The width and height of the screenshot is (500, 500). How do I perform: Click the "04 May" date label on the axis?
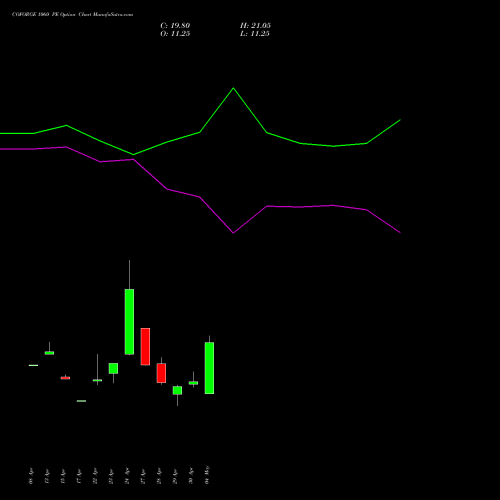(207, 475)
